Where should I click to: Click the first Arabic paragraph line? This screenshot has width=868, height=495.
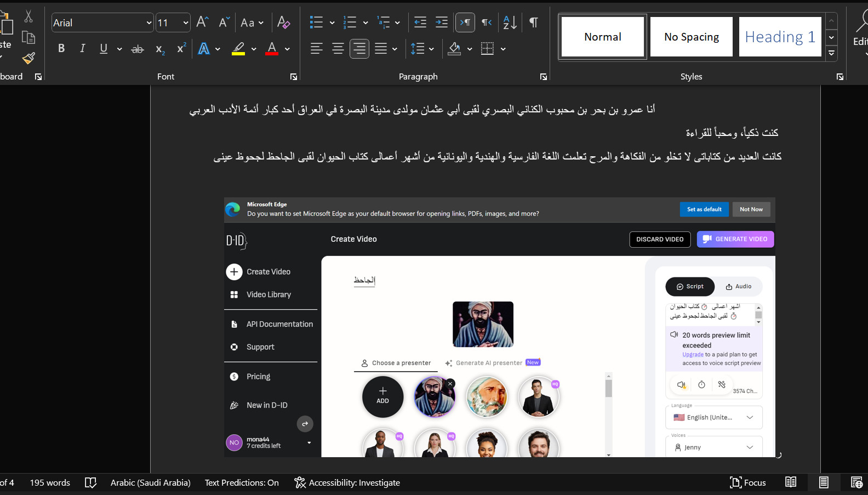pos(422,110)
